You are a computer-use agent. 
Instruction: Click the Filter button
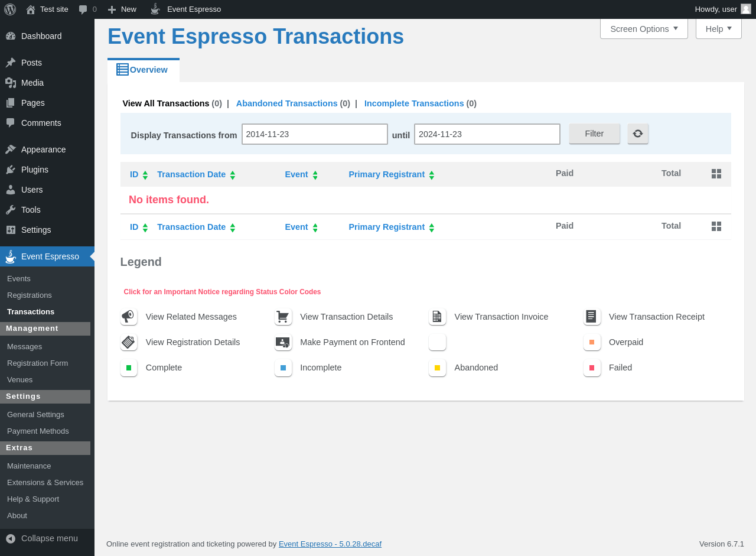pos(594,134)
